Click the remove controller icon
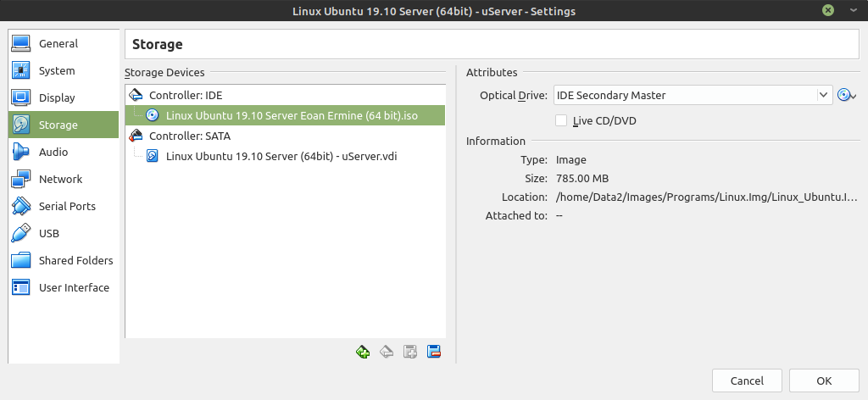This screenshot has width=868, height=400. coord(387,352)
